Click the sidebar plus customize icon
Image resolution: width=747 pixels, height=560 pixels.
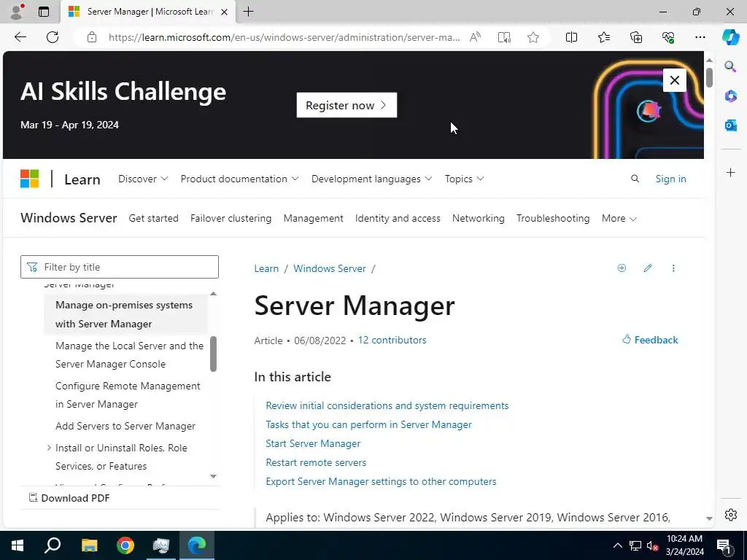(x=730, y=172)
